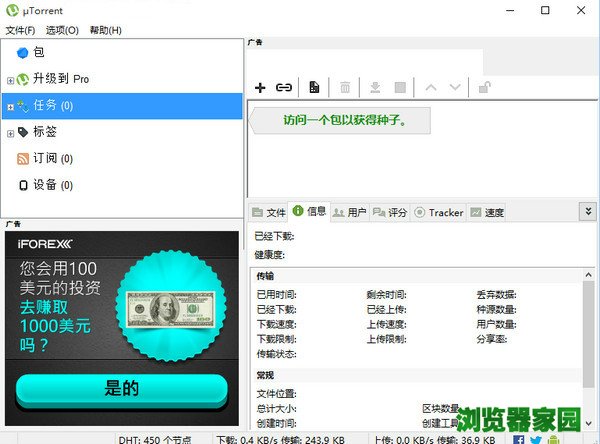Switch to the Tracker tab
Viewport: 600px width, 444px height.
(x=439, y=212)
